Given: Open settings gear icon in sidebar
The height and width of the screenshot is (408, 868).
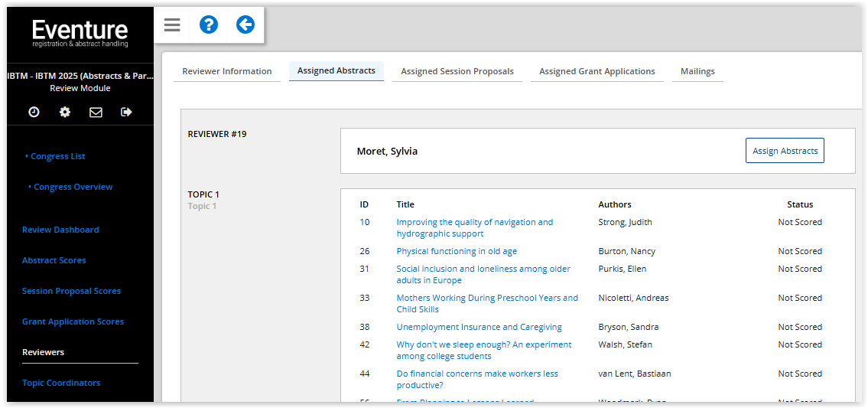Looking at the screenshot, I should point(65,113).
